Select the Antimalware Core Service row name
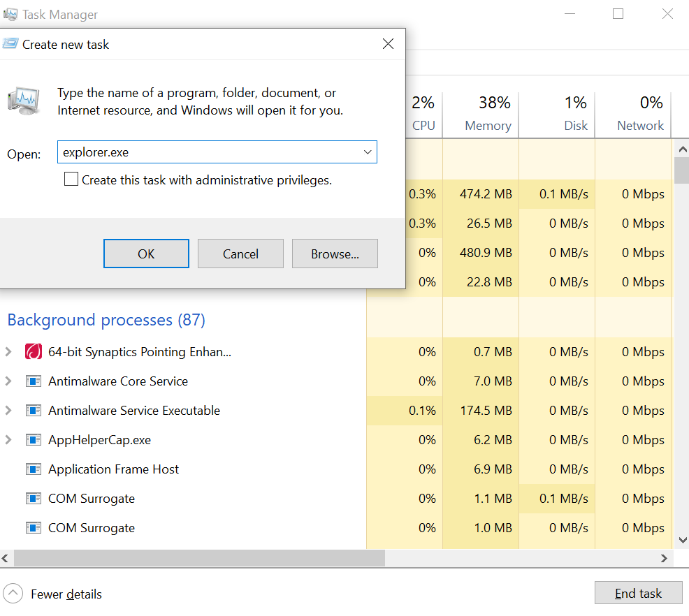 (x=118, y=381)
